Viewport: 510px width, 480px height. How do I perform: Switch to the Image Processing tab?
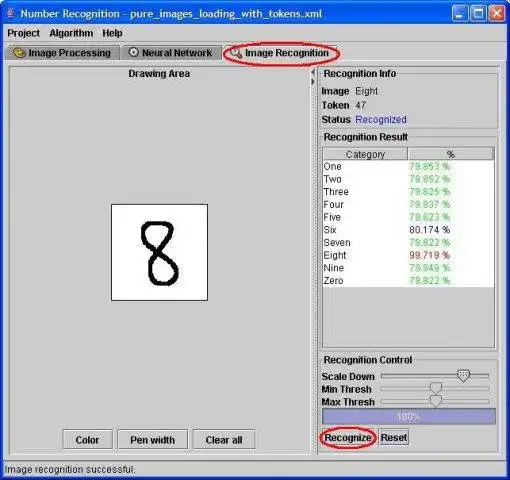pyautogui.click(x=62, y=53)
